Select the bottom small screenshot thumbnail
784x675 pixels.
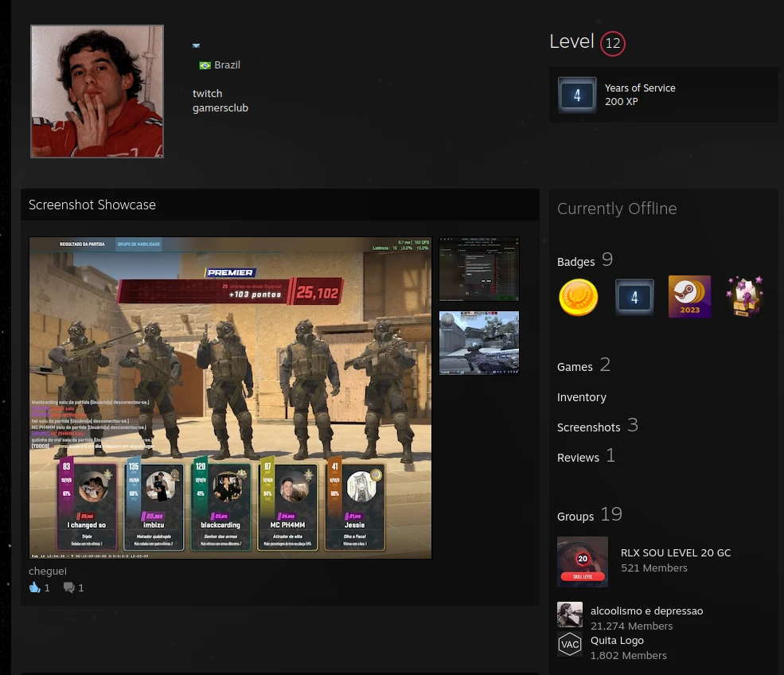479,342
